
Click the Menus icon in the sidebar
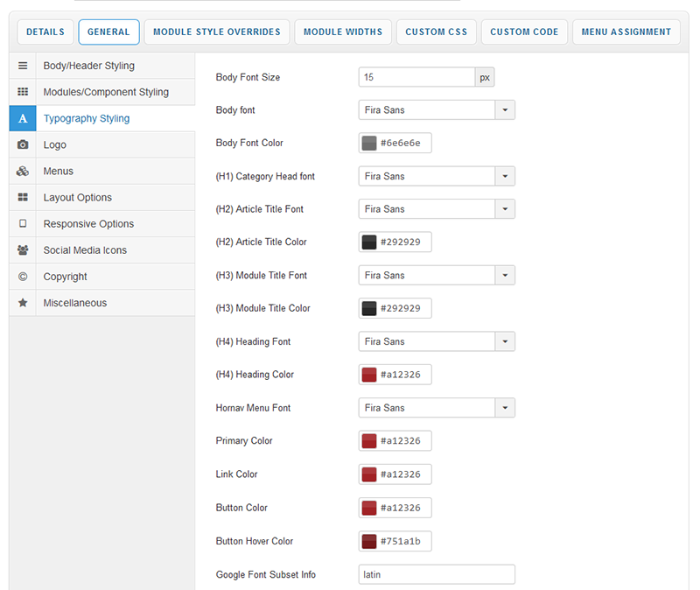pos(23,171)
